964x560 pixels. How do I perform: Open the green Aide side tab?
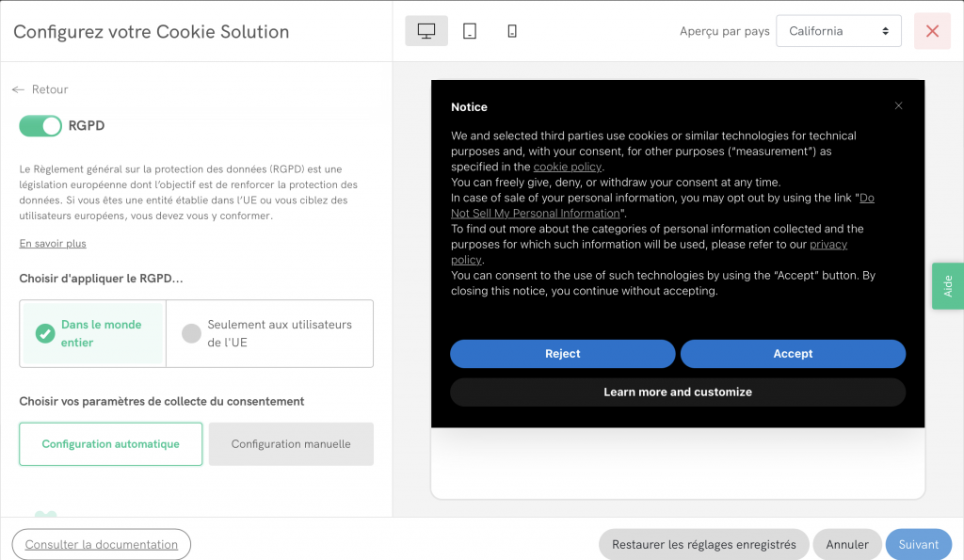point(947,286)
